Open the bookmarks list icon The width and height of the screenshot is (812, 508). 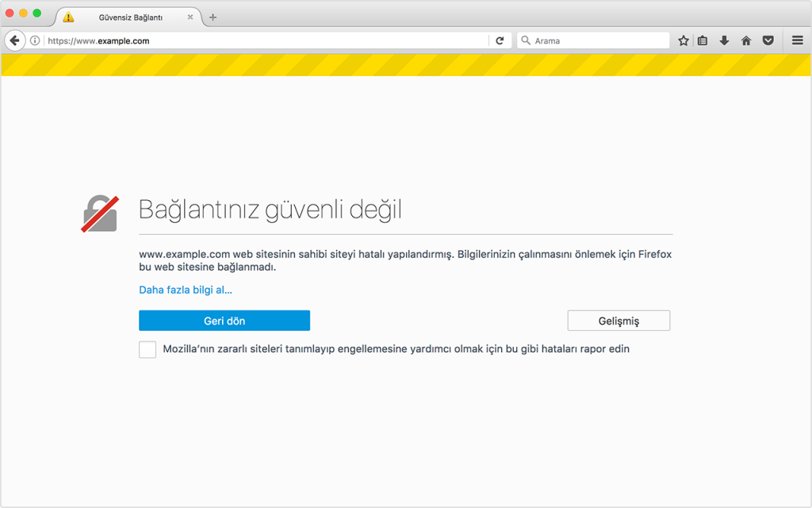(703, 40)
